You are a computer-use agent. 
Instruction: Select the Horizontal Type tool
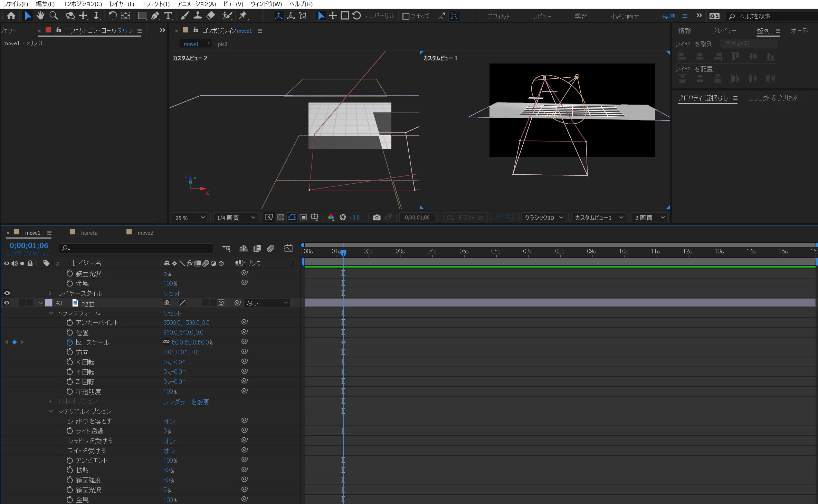(x=168, y=16)
